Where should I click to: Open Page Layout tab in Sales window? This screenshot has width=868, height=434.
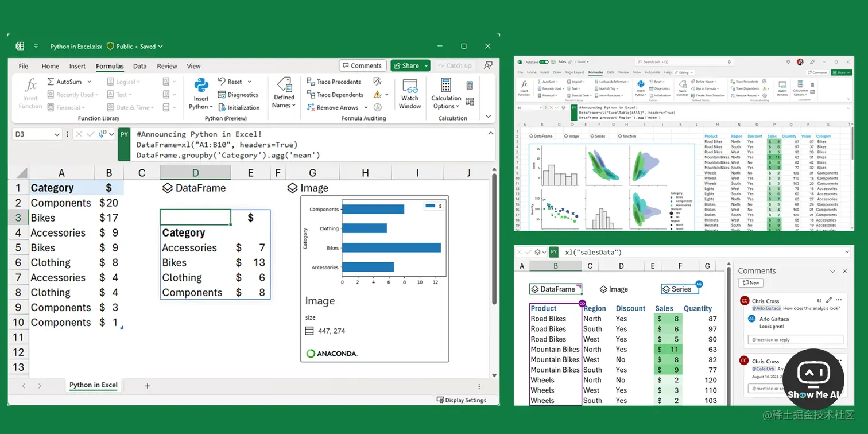pos(575,73)
